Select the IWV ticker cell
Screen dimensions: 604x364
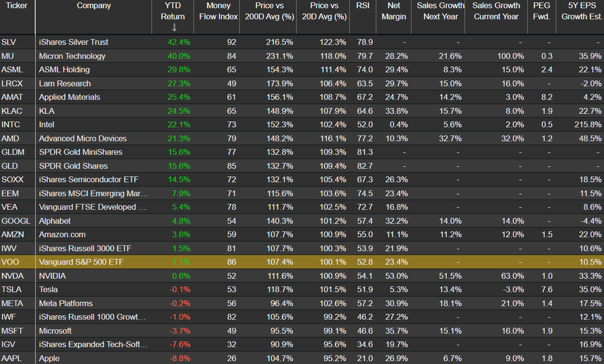click(x=9, y=249)
